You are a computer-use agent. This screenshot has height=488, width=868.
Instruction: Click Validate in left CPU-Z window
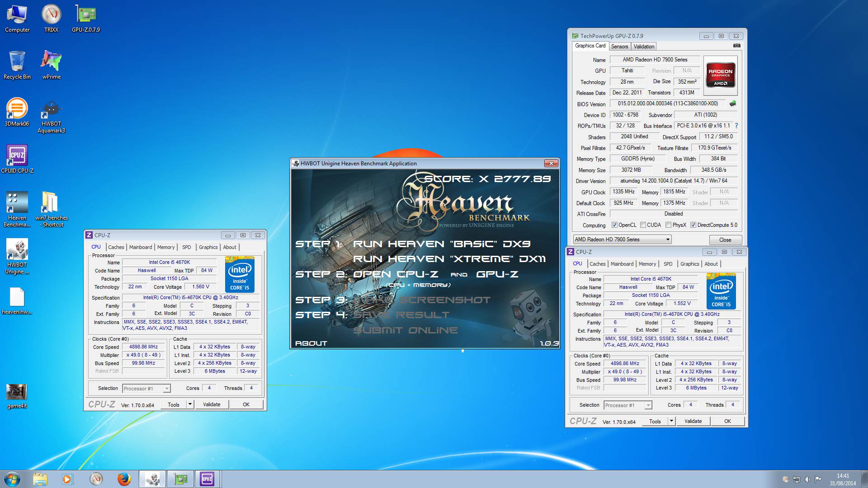coord(212,404)
